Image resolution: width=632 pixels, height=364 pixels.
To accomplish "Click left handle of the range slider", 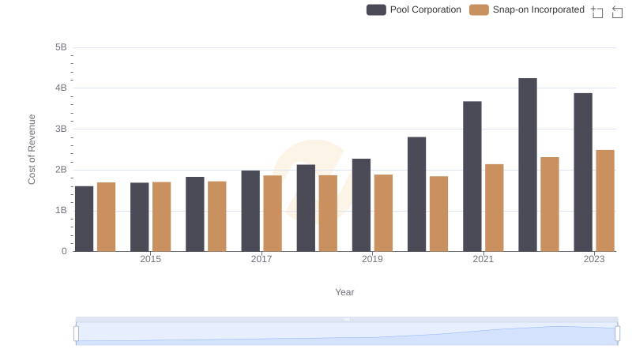I will 76,334.
